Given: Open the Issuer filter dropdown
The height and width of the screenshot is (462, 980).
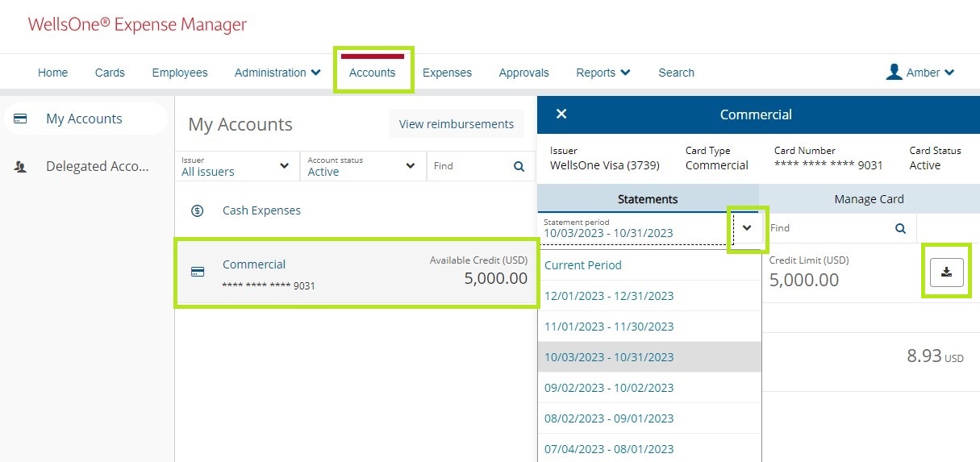Looking at the screenshot, I should (236, 166).
